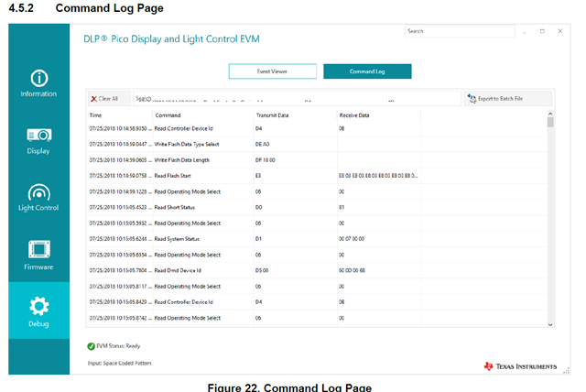The height and width of the screenshot is (392, 586).
Task: Click DLP Pico Display and Light Control EVM title
Action: (171, 38)
